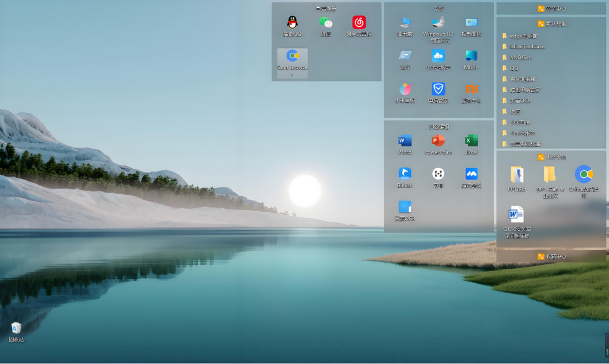
Task: Open Tencent Meeting blue icon
Action: point(472,174)
